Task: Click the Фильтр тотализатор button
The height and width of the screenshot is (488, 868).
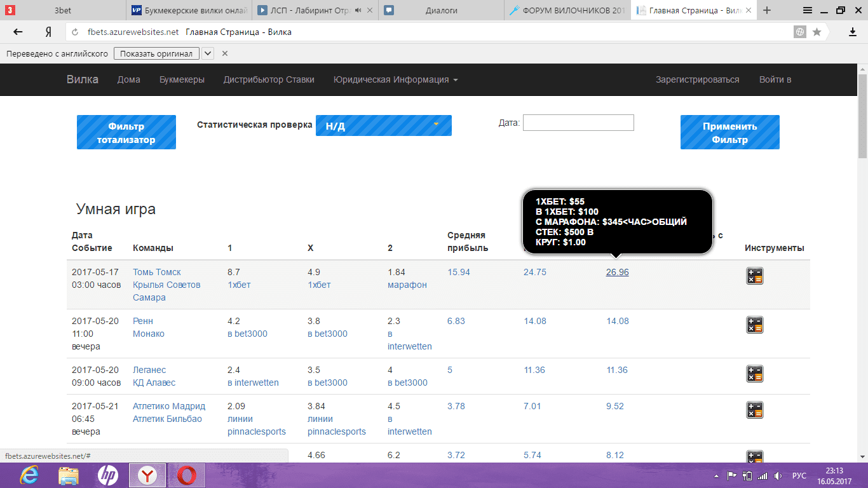Action: tap(126, 132)
